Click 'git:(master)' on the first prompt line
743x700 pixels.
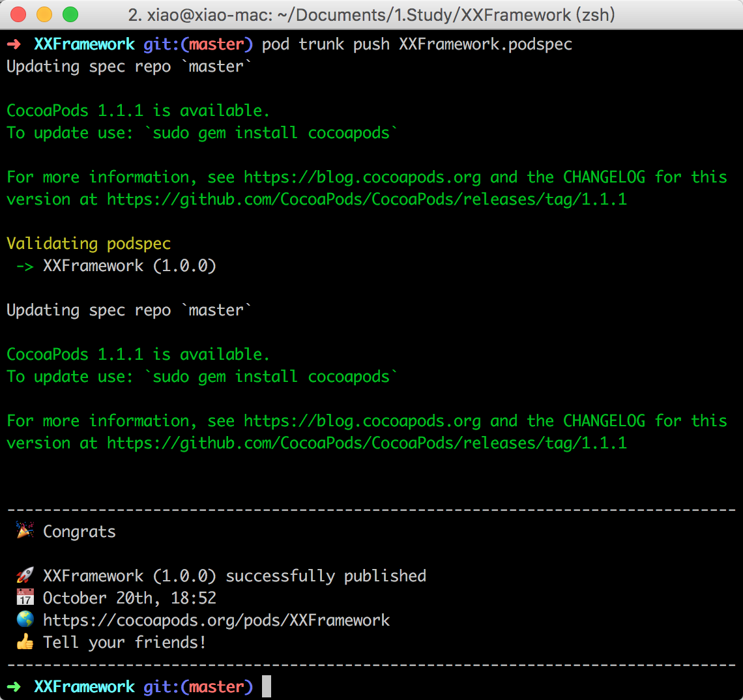coord(198,44)
